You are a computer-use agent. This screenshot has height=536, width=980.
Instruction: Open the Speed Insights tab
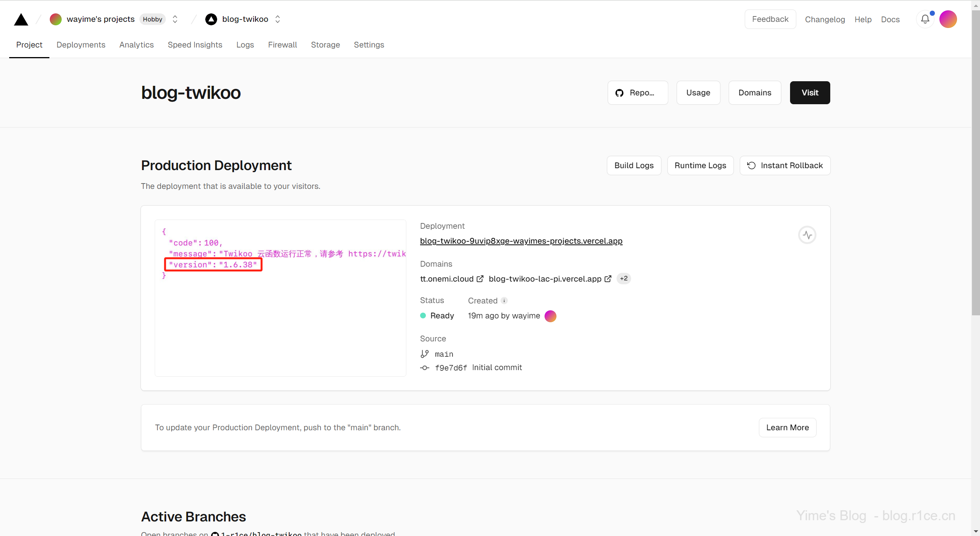pyautogui.click(x=195, y=45)
